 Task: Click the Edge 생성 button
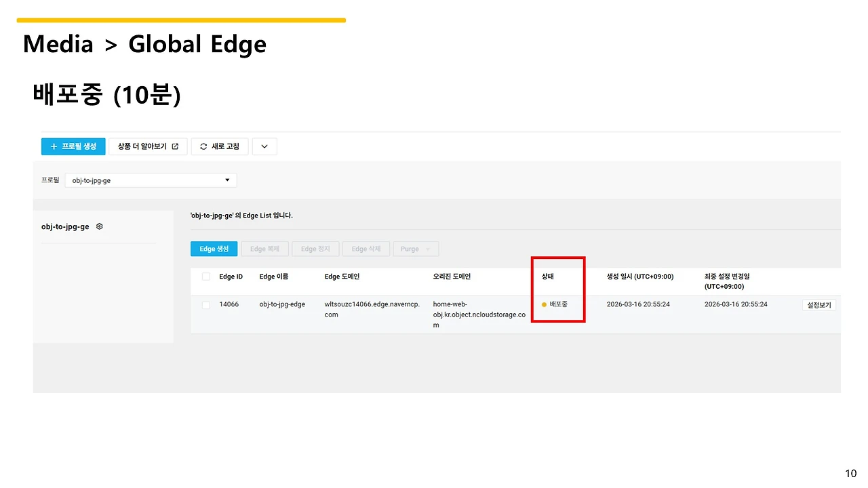point(214,249)
